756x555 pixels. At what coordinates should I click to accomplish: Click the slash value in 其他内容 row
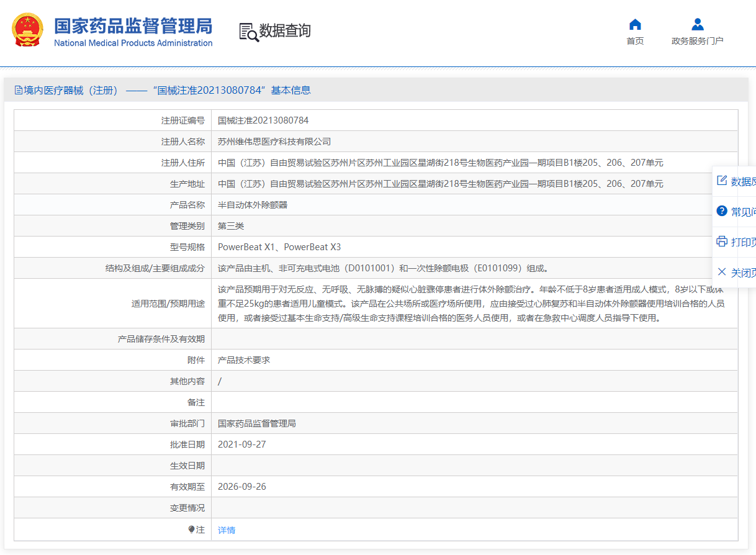click(220, 381)
